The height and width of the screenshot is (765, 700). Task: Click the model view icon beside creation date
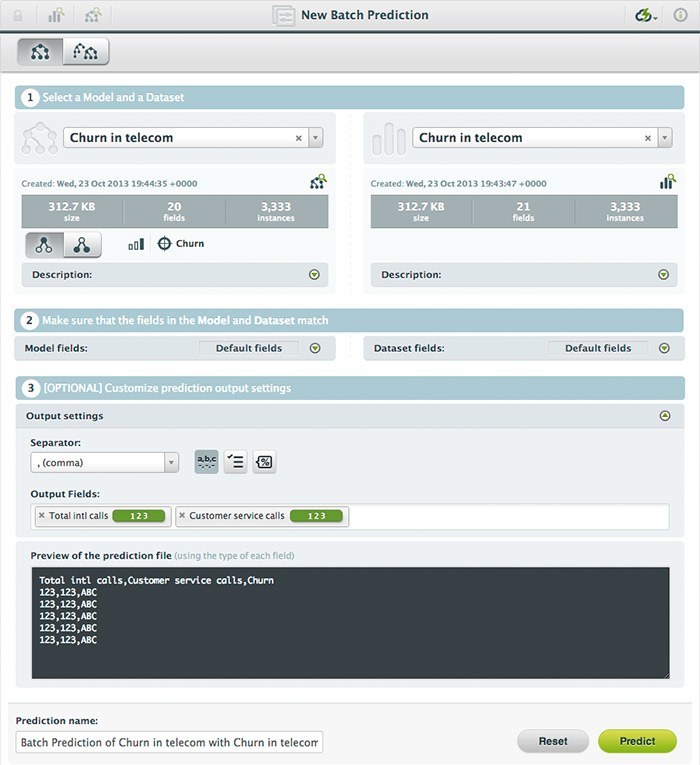click(317, 182)
